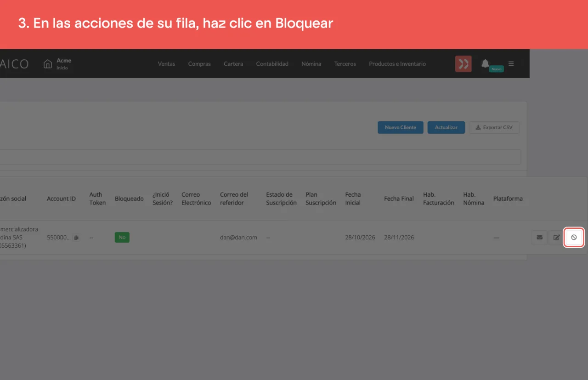Click the Plataforma column header
The width and height of the screenshot is (588, 380).
[x=508, y=199]
